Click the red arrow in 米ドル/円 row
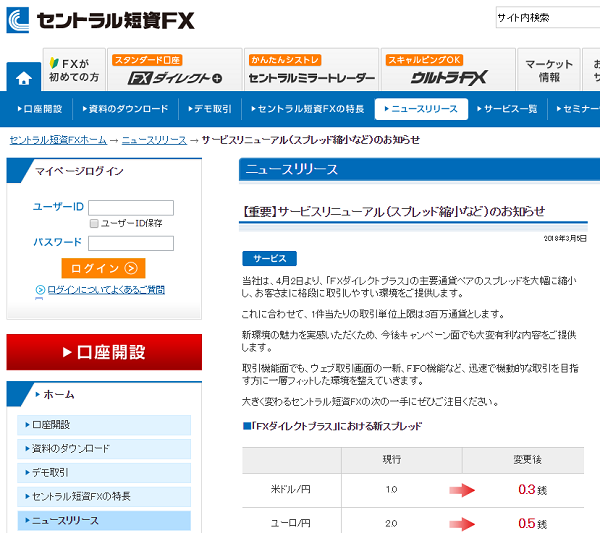The height and width of the screenshot is (533, 600). [462, 490]
